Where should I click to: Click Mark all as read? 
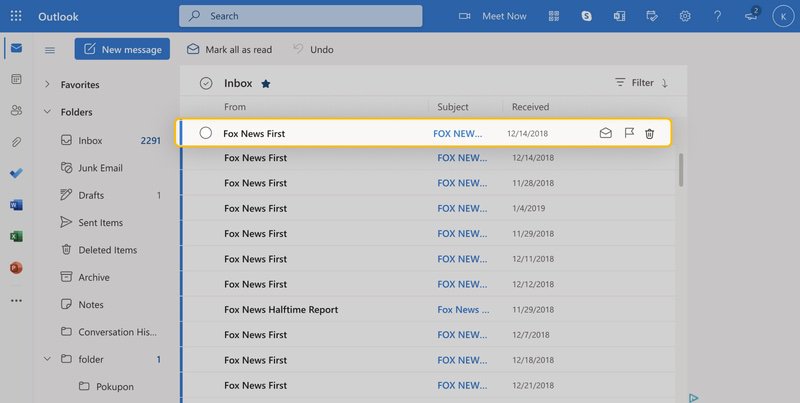pos(229,49)
